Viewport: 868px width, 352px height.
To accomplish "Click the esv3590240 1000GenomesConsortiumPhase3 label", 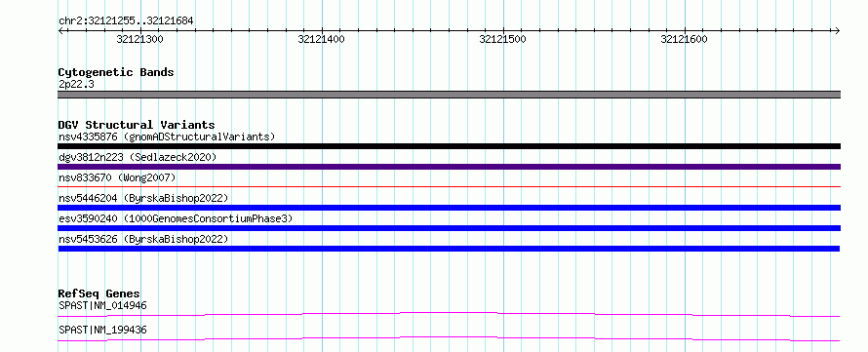I will 176,218.
